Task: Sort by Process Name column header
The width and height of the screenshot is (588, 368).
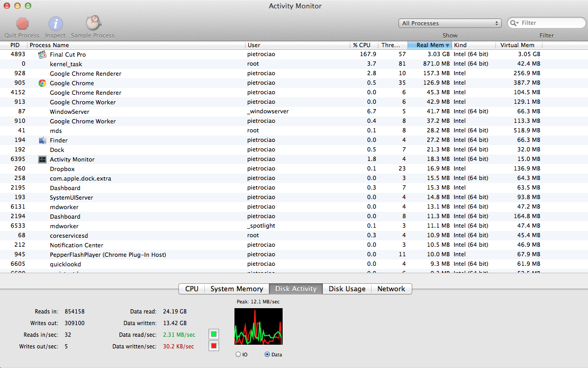Action: [136, 45]
